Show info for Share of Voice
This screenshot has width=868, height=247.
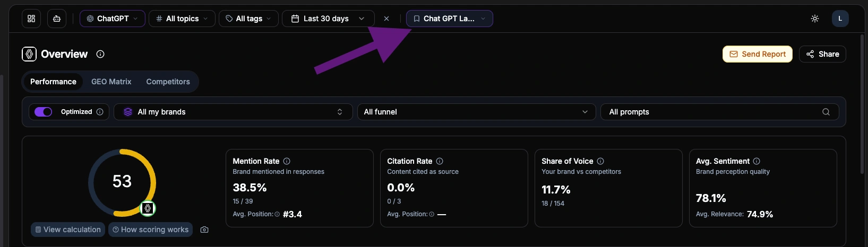click(x=600, y=161)
